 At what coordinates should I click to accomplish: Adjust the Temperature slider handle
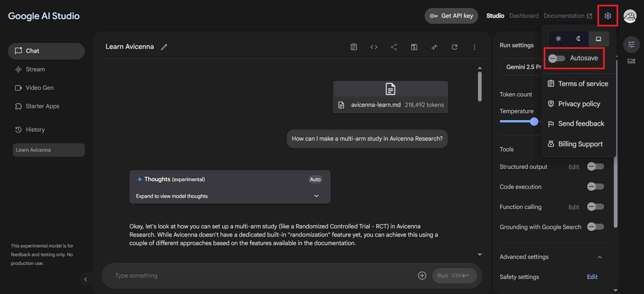[x=534, y=122]
